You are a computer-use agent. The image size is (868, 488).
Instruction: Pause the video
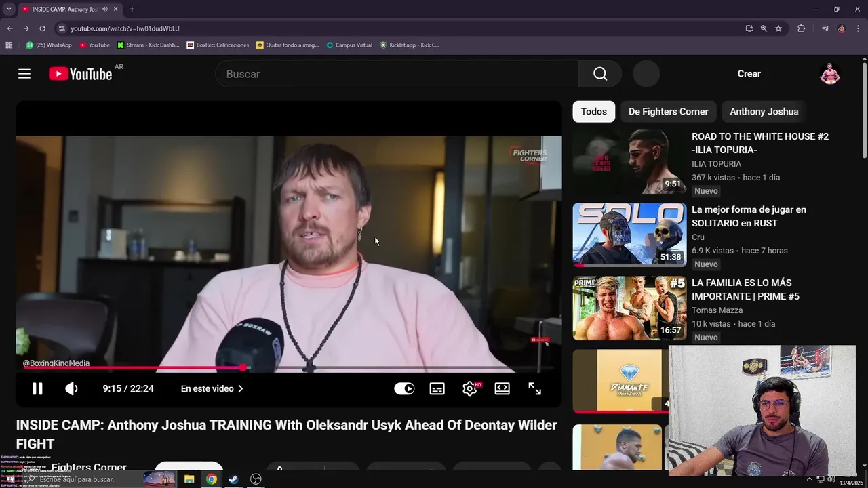[37, 388]
